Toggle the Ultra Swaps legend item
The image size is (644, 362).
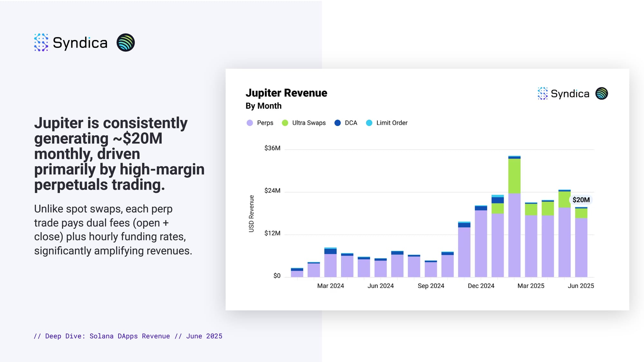point(308,123)
